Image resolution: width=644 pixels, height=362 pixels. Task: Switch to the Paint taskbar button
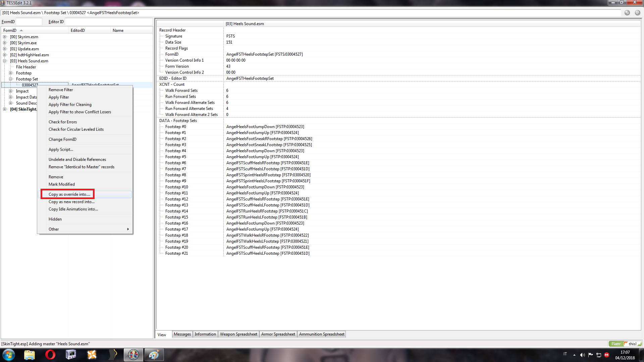pos(154,355)
